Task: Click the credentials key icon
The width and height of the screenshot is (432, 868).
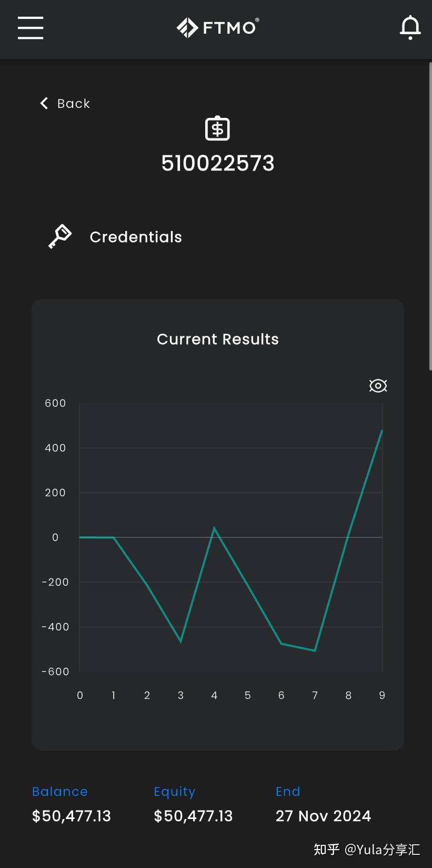Action: [x=60, y=237]
